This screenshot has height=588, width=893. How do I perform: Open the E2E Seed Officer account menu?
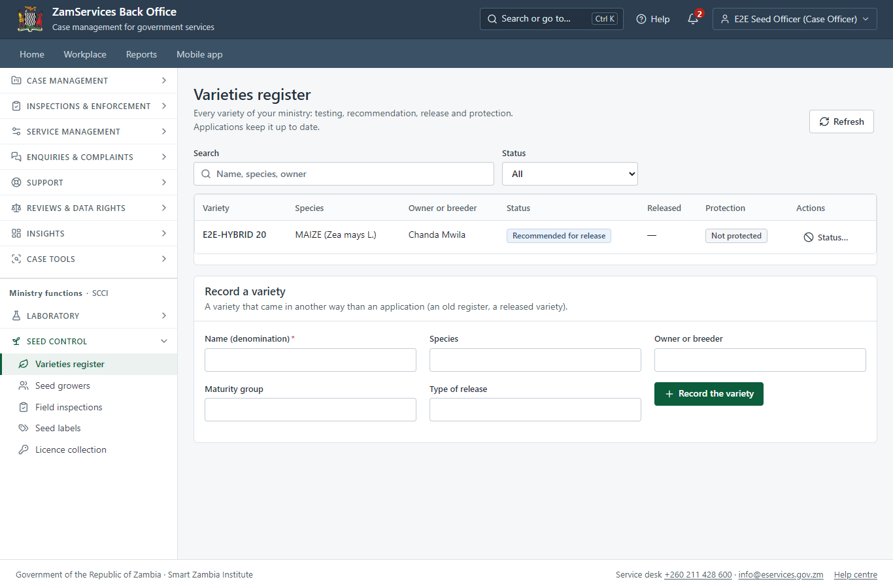pos(795,19)
